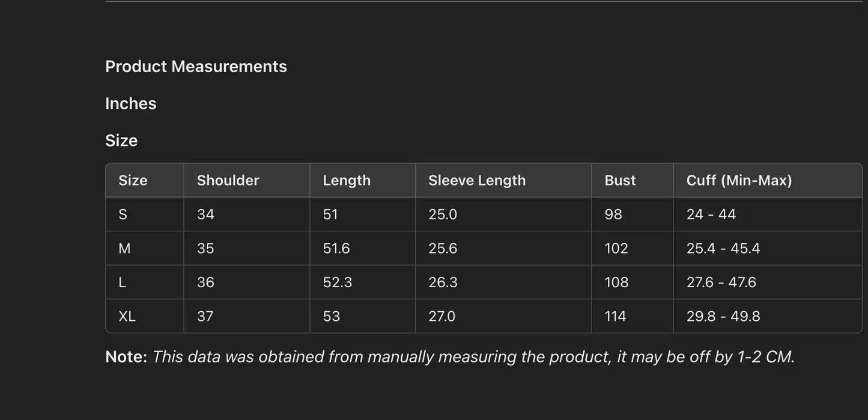Select the Size column header
Viewport: 868px width, 420px height.
pos(133,180)
